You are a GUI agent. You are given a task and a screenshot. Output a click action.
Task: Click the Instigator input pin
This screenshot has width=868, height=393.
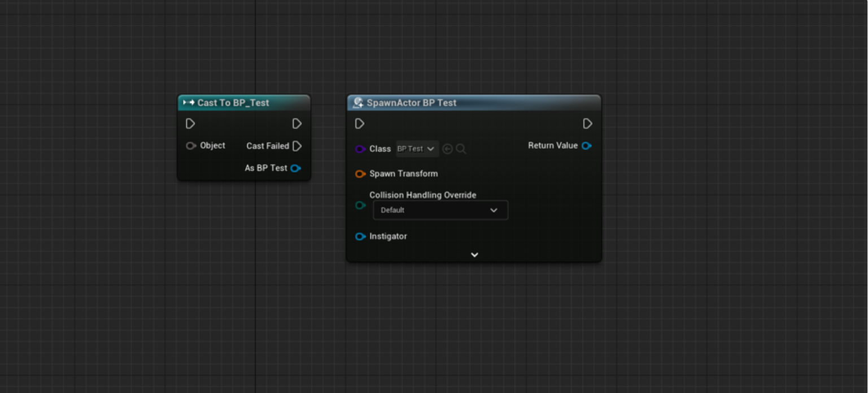[x=360, y=237]
